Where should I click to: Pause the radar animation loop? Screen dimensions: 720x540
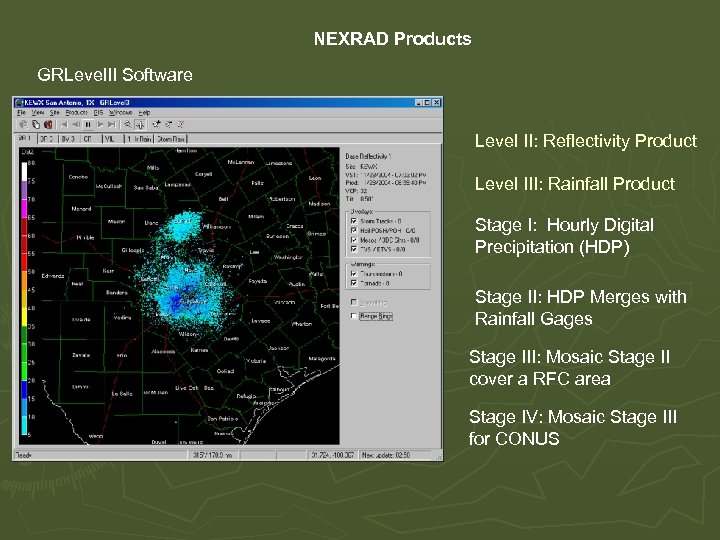[x=88, y=124]
